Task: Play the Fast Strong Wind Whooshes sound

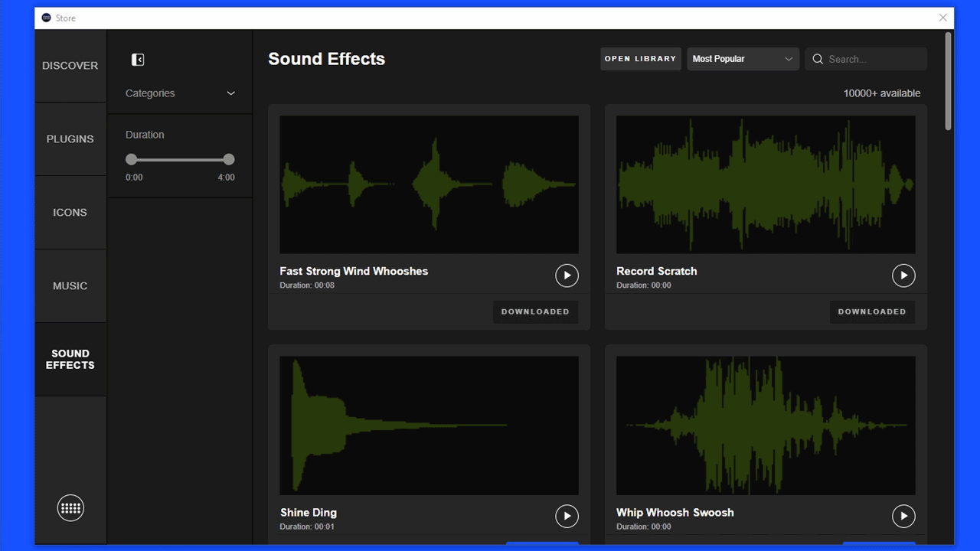Action: pos(567,275)
